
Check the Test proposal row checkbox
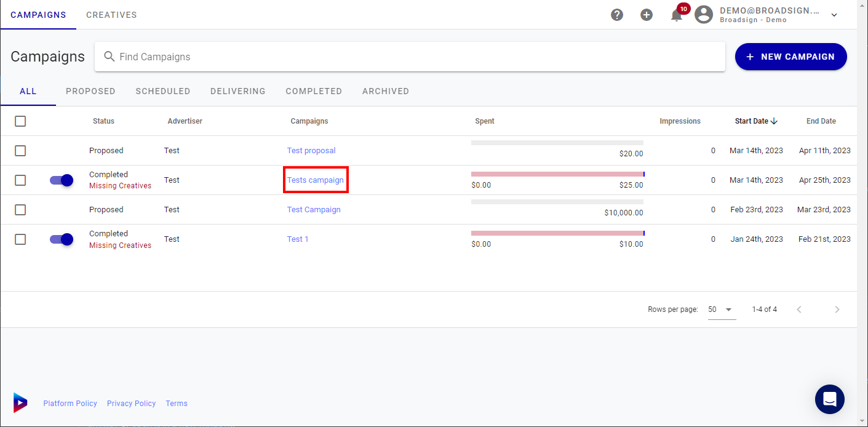[20, 151]
